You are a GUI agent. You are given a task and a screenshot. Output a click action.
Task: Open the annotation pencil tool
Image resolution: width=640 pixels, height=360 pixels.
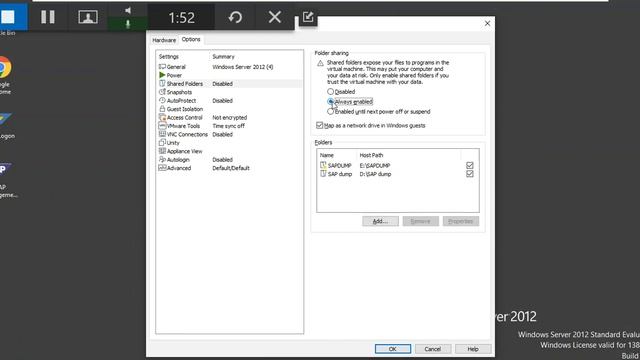(x=308, y=17)
